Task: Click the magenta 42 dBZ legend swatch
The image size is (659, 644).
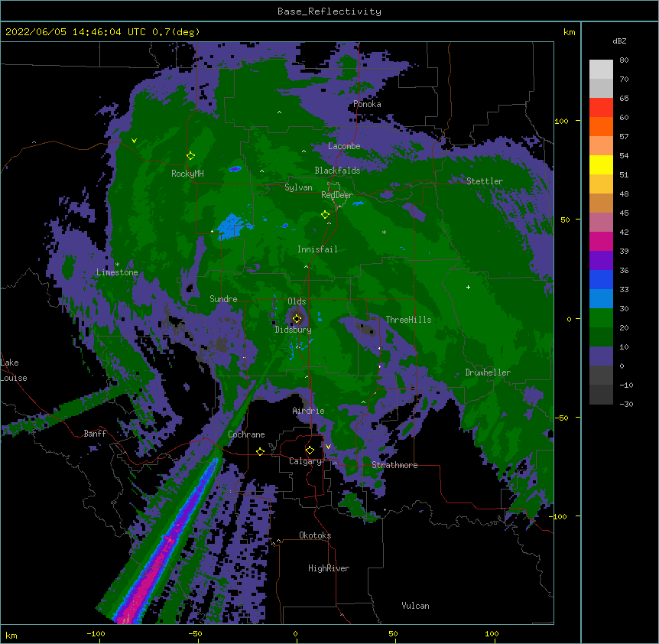Action: point(601,241)
